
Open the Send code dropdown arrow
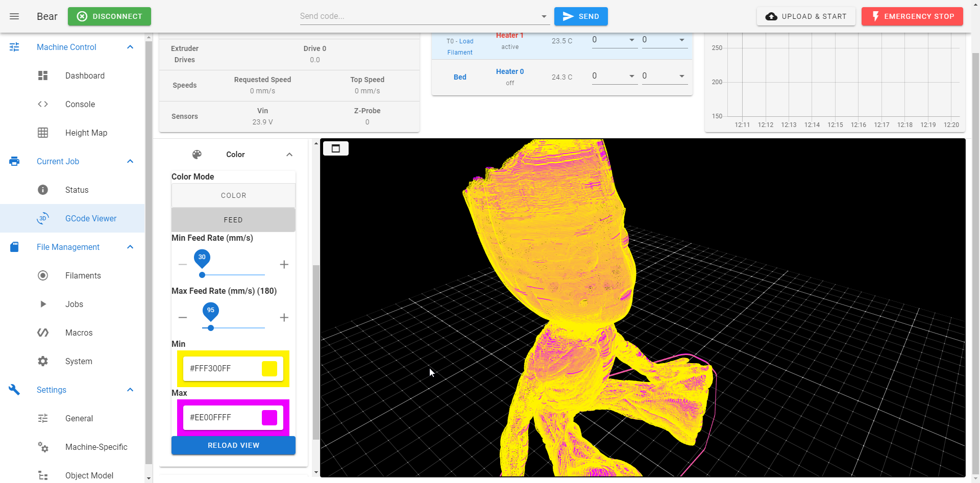pos(544,16)
